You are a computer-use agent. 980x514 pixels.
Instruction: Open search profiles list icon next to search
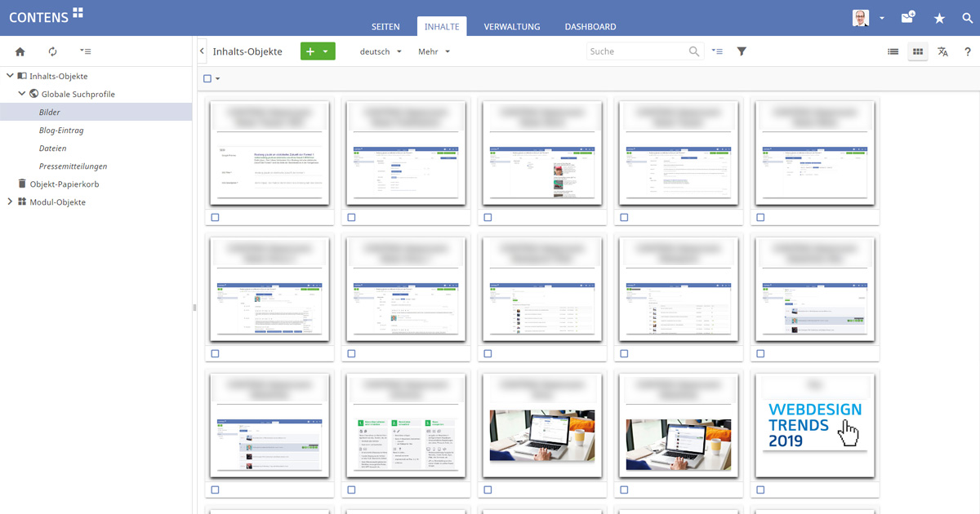pos(717,51)
